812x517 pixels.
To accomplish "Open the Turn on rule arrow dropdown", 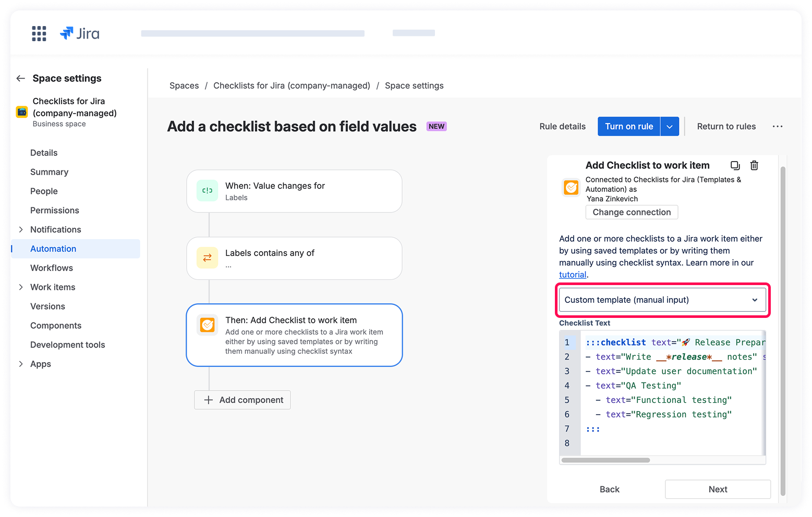I will click(670, 126).
